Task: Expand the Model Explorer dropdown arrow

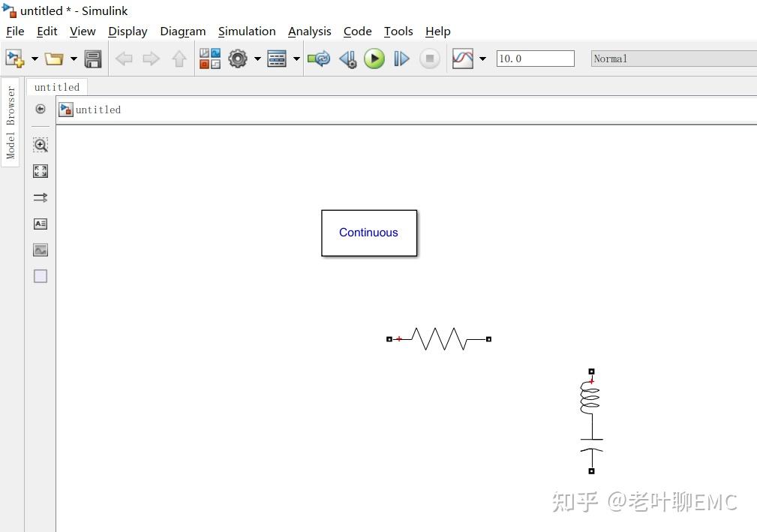Action: [297, 59]
